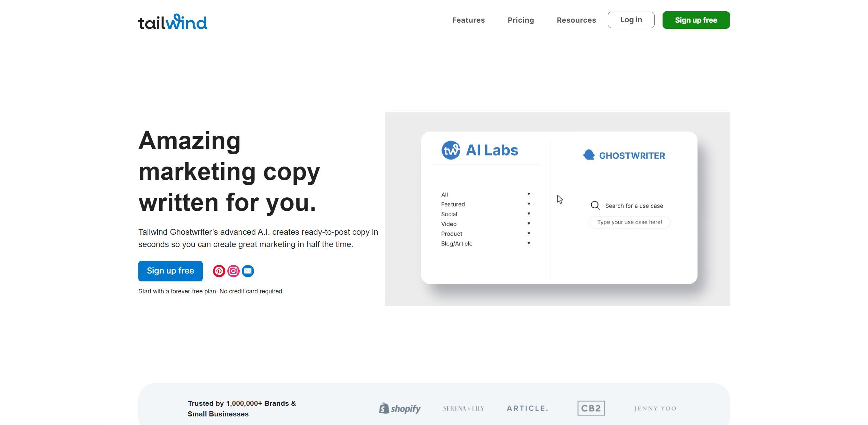
Task: Expand the All dropdown in AI Labs
Action: 528,194
